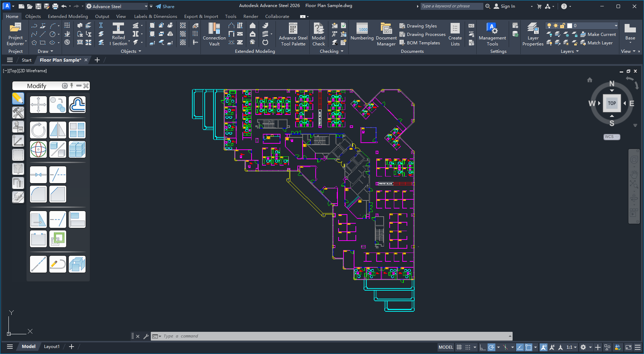Open the circle tool dropdown arrow
The width and height of the screenshot is (644, 354).
(58, 34)
